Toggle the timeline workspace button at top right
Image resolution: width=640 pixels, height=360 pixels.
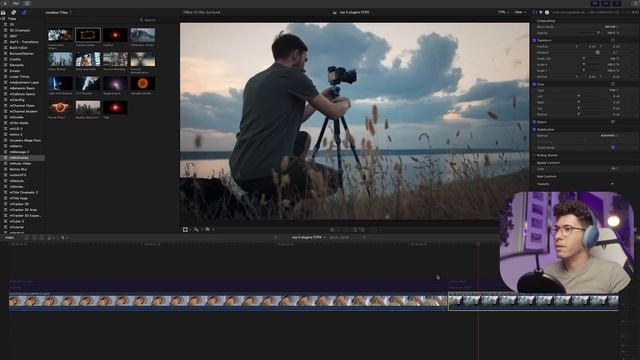(606, 3)
